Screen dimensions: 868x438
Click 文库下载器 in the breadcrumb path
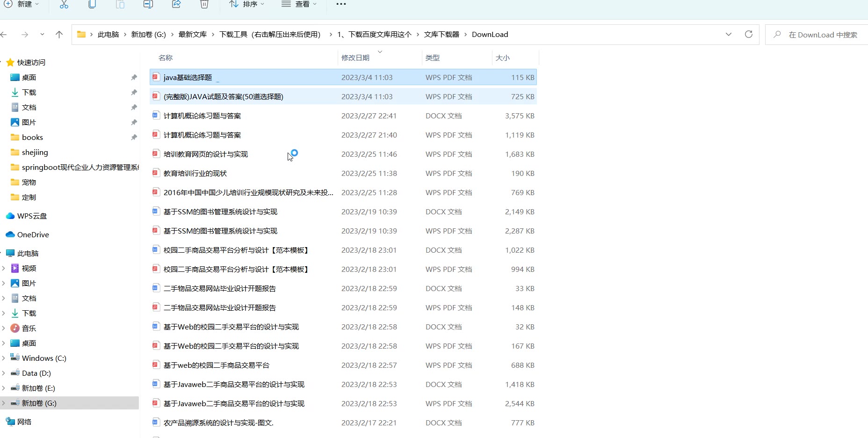pos(441,34)
